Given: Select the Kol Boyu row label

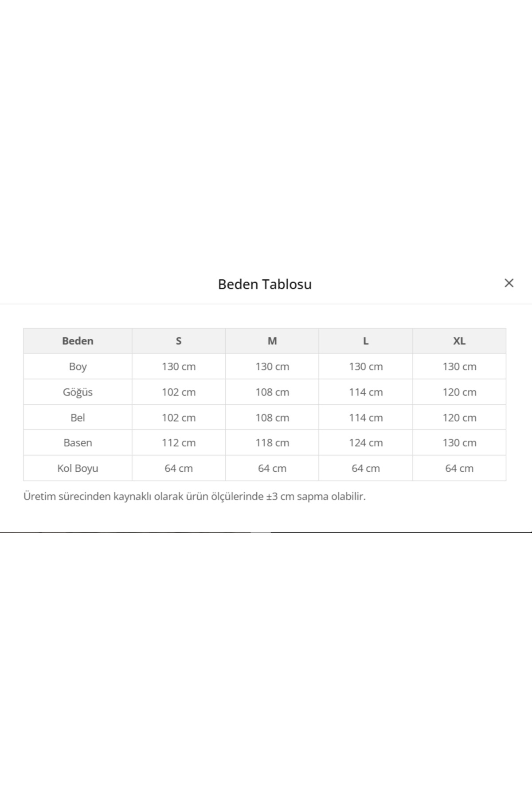Looking at the screenshot, I should point(78,469).
